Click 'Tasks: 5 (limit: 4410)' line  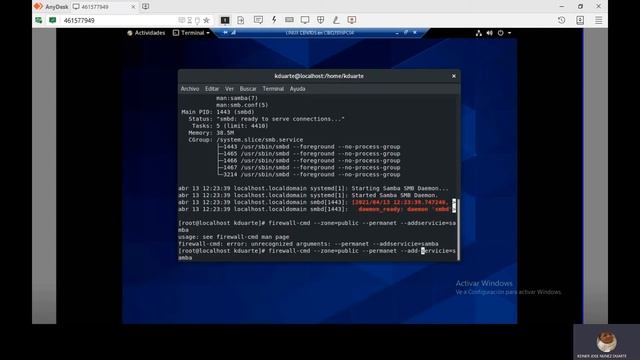230,126
